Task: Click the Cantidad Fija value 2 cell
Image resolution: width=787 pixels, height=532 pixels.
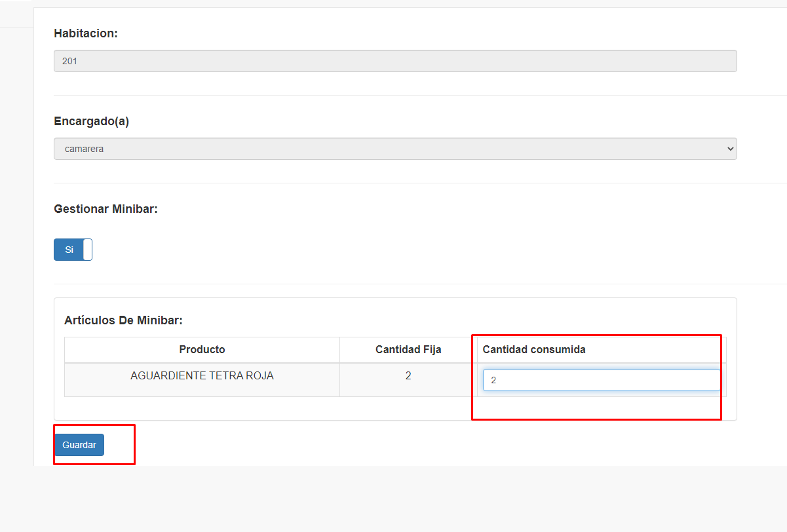Action: tap(408, 376)
